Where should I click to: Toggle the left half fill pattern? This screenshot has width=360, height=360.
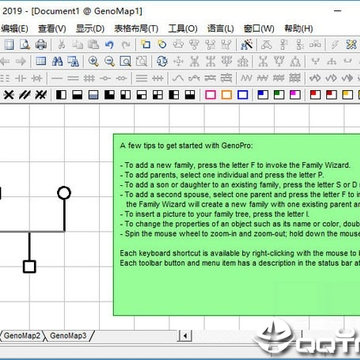pyautogui.click(x=61, y=95)
